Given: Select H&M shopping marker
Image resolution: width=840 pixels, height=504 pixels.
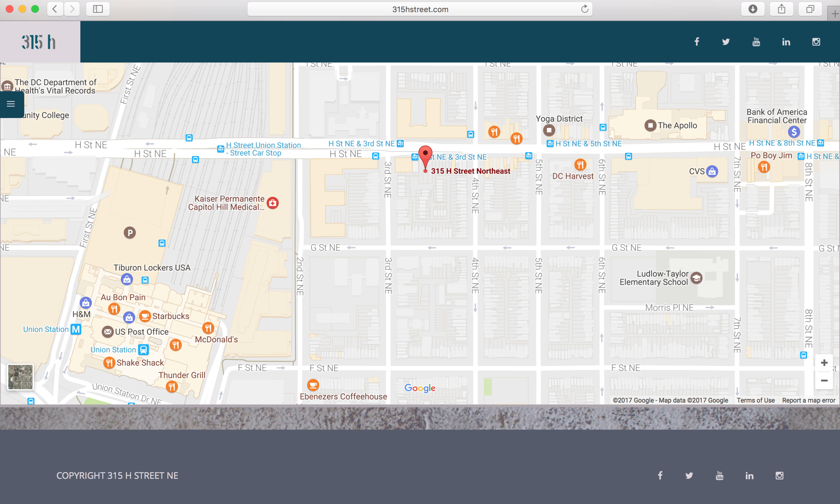Looking at the screenshot, I should 86,302.
